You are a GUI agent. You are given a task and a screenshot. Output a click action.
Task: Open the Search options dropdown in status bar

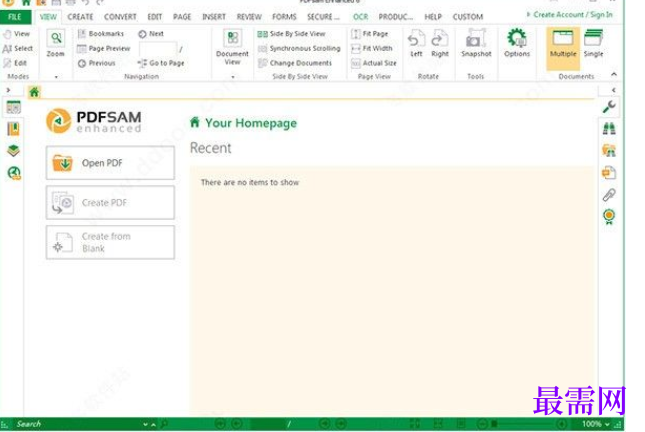click(x=145, y=425)
